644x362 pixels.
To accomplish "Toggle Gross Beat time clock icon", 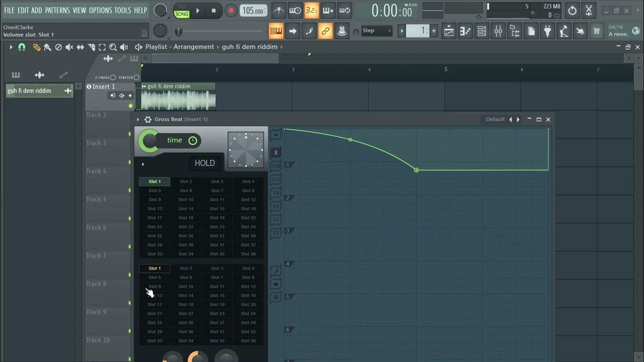I will pyautogui.click(x=193, y=140).
